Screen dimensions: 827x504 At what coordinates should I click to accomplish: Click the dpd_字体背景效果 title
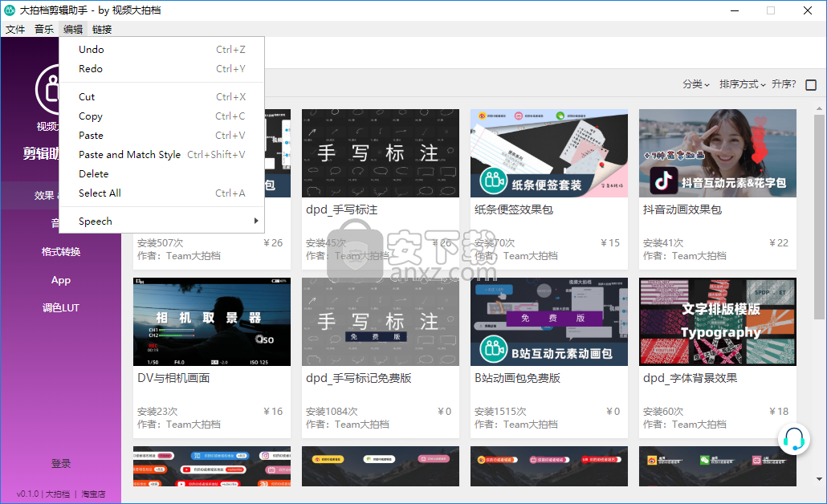coord(691,379)
